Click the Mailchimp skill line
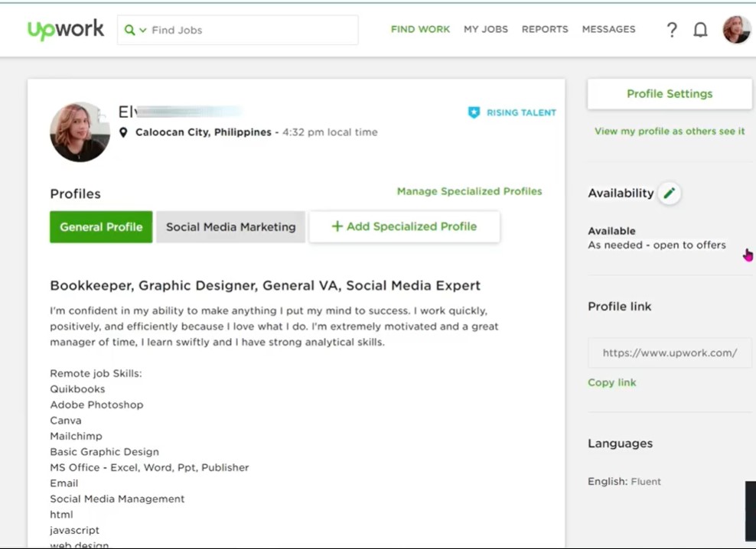The image size is (756, 549). point(77,436)
